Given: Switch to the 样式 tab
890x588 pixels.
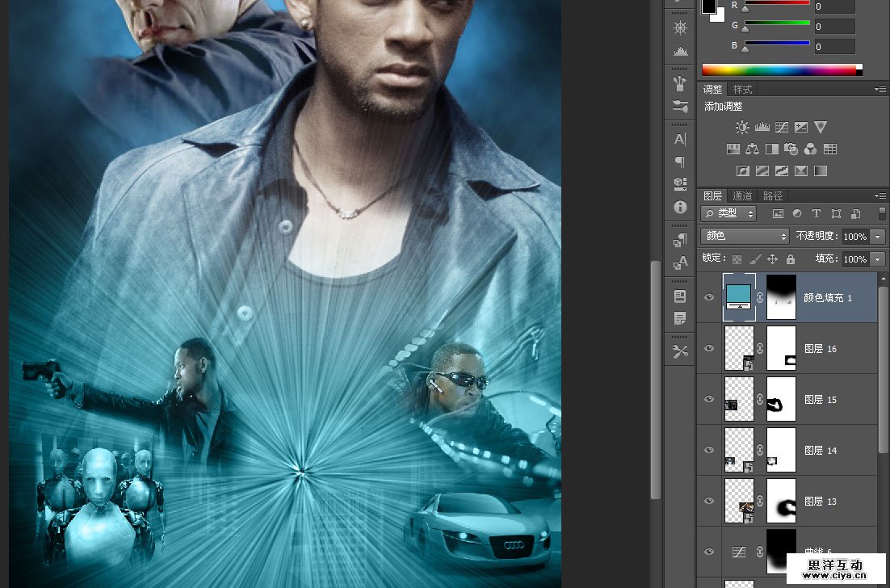Looking at the screenshot, I should coord(742,90).
